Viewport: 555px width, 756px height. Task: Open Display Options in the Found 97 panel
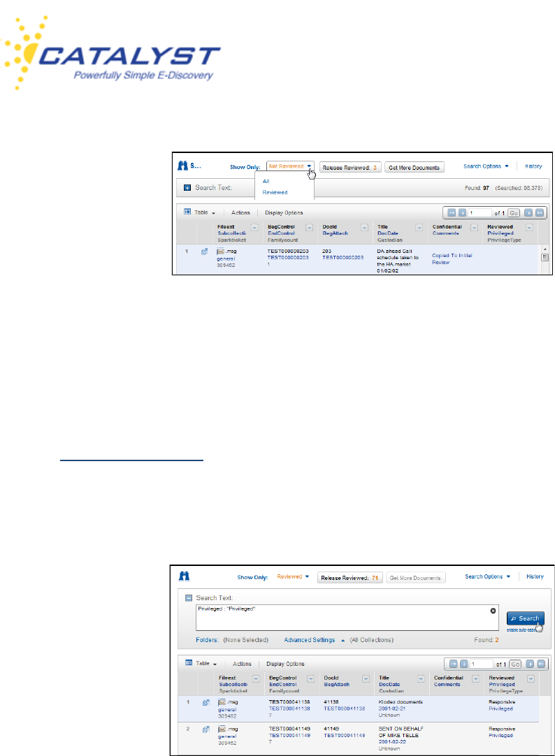click(284, 212)
